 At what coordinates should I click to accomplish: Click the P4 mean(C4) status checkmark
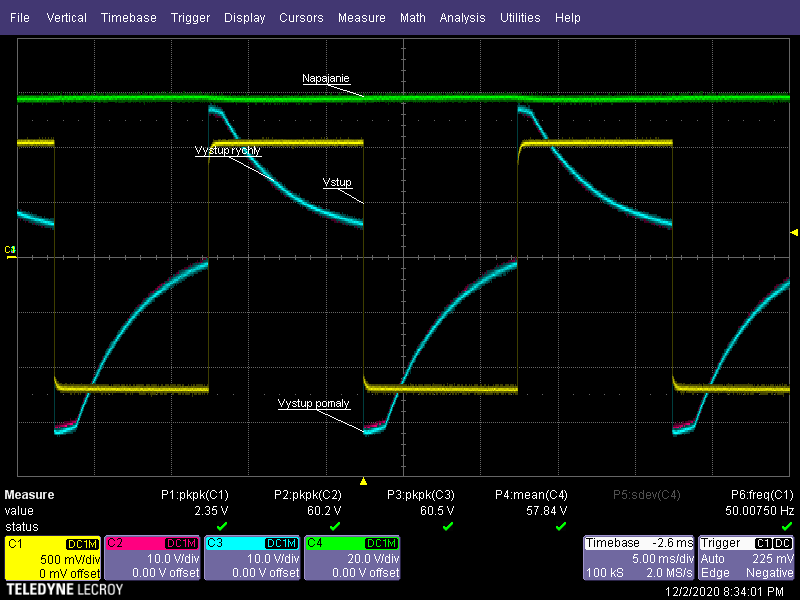coord(561,526)
